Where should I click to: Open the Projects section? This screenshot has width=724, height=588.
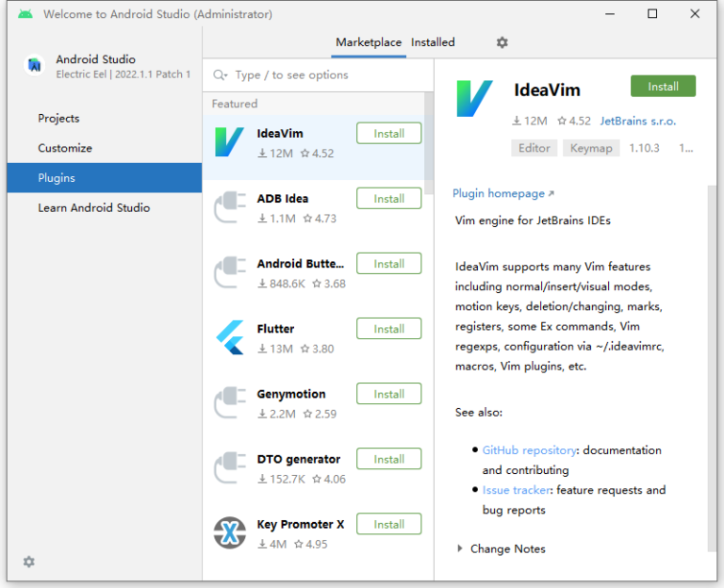[x=58, y=119]
